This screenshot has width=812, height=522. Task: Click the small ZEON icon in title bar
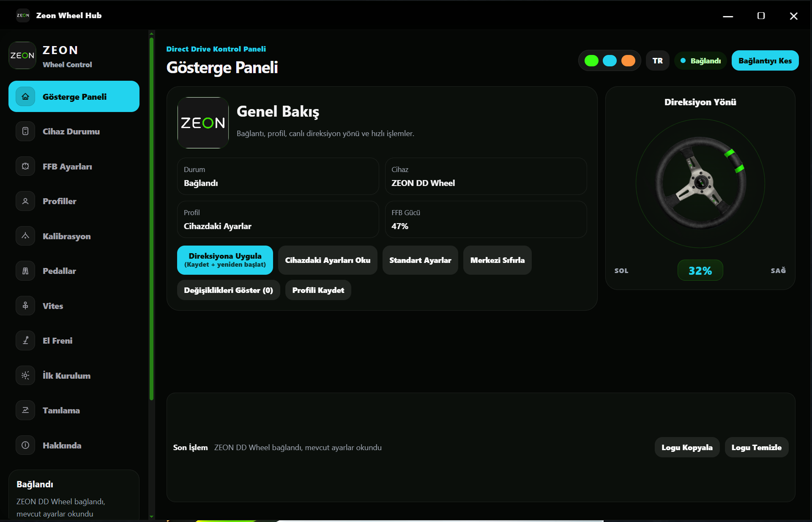pyautogui.click(x=23, y=16)
